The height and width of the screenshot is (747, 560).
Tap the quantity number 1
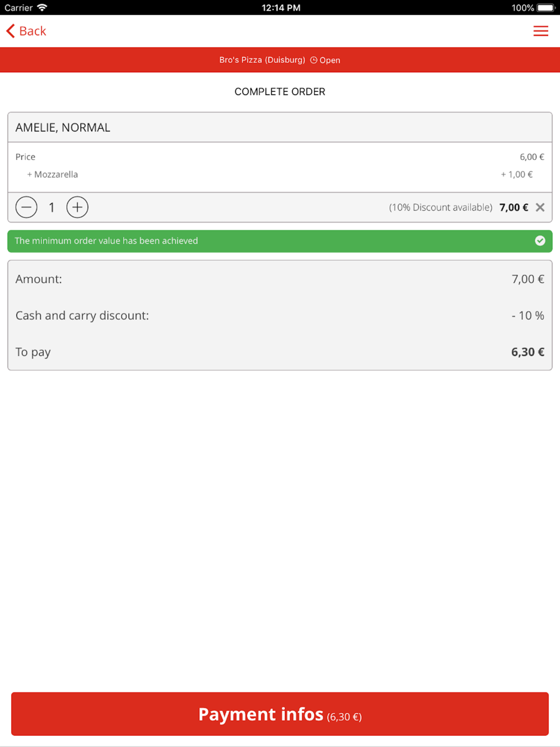pyautogui.click(x=52, y=208)
